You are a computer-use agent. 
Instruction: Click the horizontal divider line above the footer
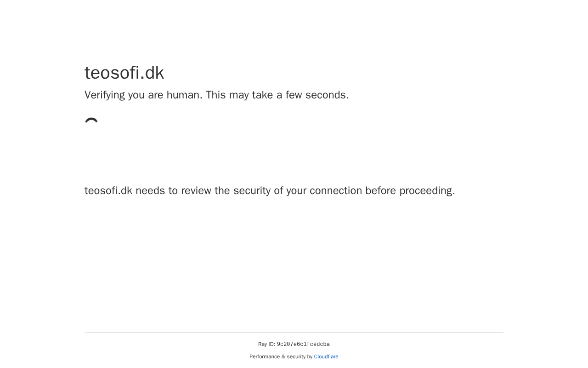click(294, 332)
